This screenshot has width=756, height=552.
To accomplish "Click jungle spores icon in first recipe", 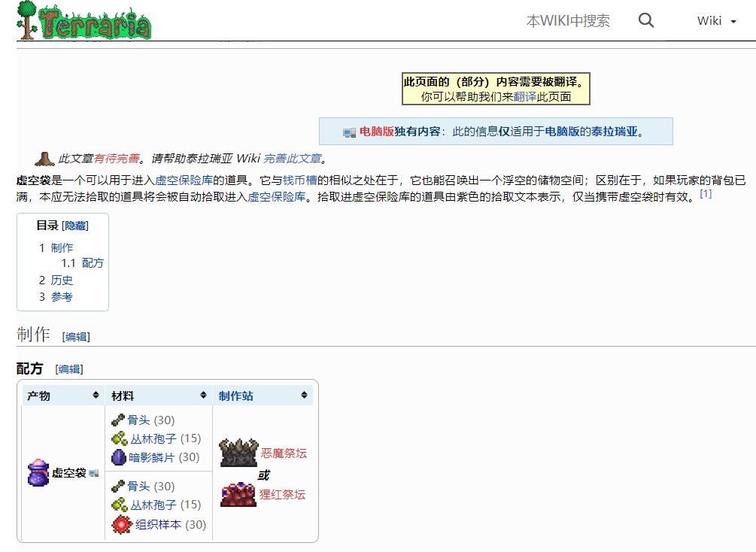I will [120, 438].
